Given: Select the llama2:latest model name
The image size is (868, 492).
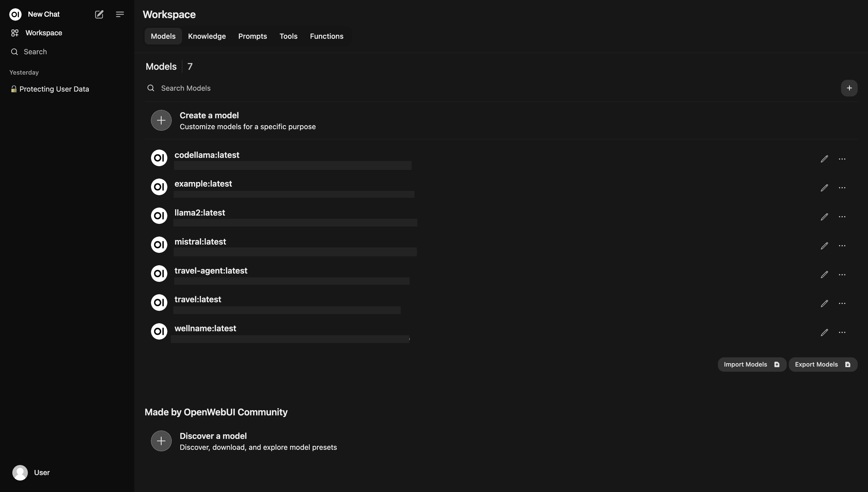Looking at the screenshot, I should 200,213.
